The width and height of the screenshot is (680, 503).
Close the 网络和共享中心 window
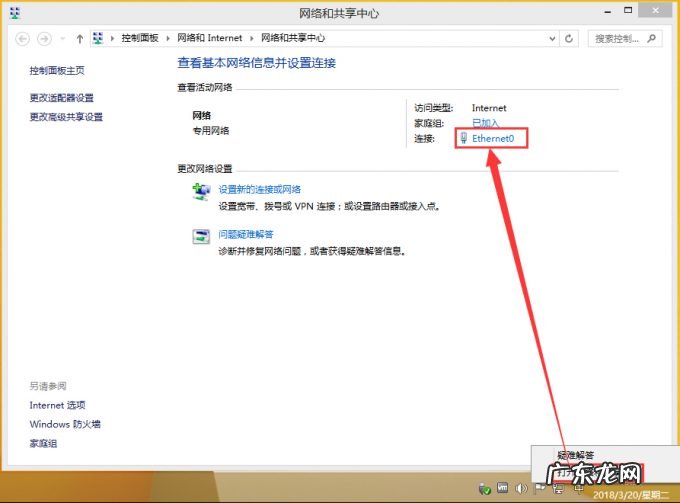pos(655,10)
